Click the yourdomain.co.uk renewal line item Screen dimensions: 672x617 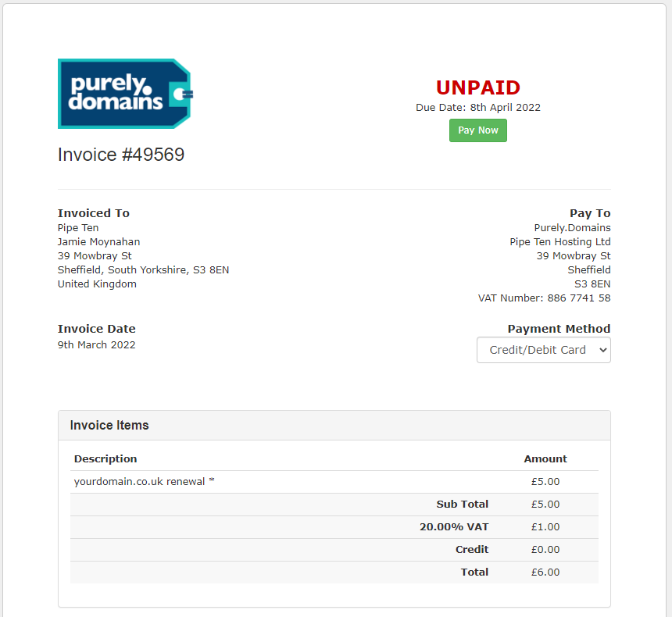(144, 482)
